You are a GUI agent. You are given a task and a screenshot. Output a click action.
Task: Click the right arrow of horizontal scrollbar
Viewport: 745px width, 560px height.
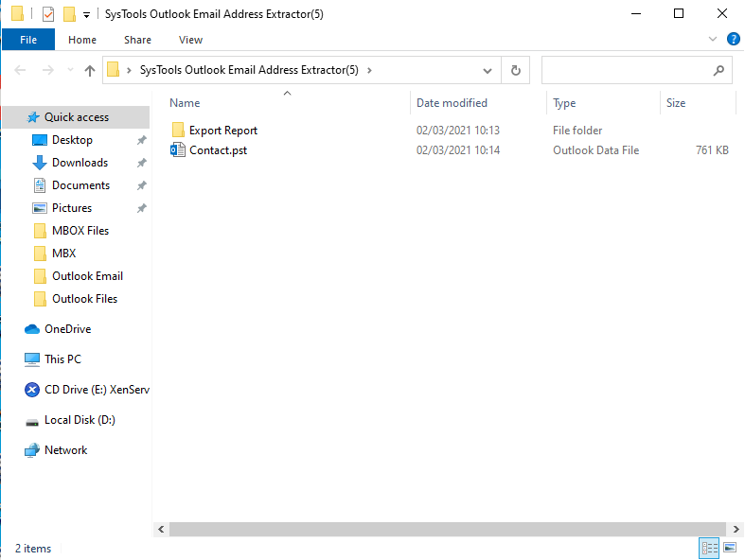click(x=736, y=530)
